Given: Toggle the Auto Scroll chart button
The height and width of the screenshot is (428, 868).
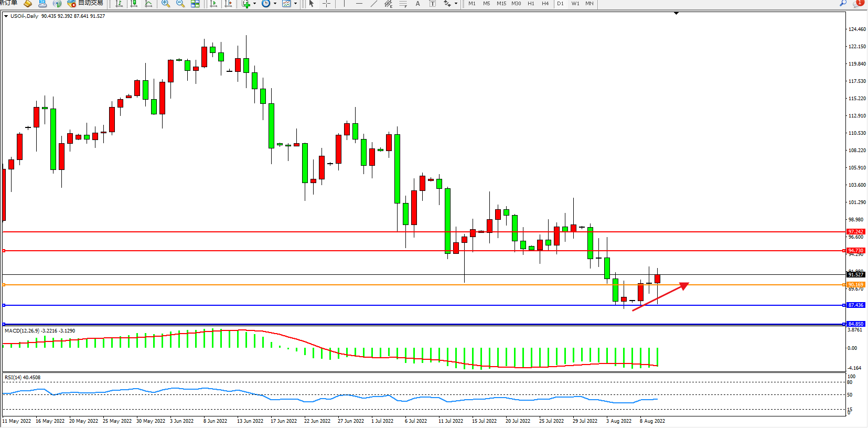Looking at the screenshot, I should coord(213,4).
